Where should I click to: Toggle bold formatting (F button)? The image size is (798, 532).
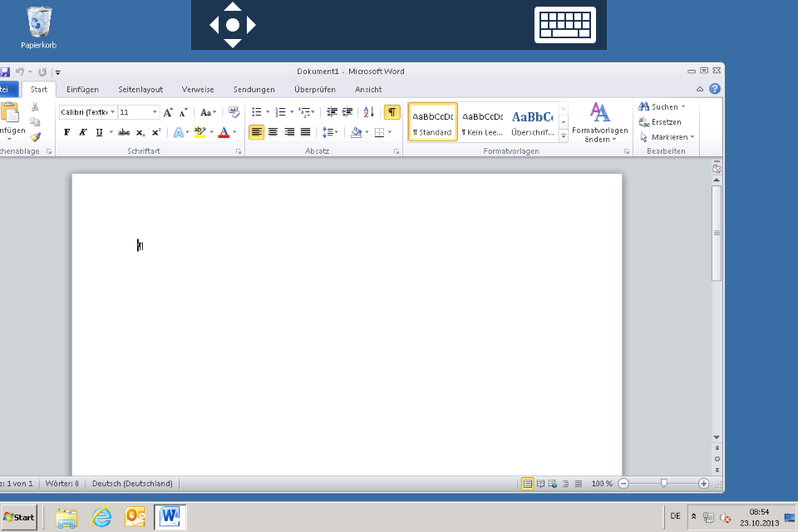(x=67, y=132)
